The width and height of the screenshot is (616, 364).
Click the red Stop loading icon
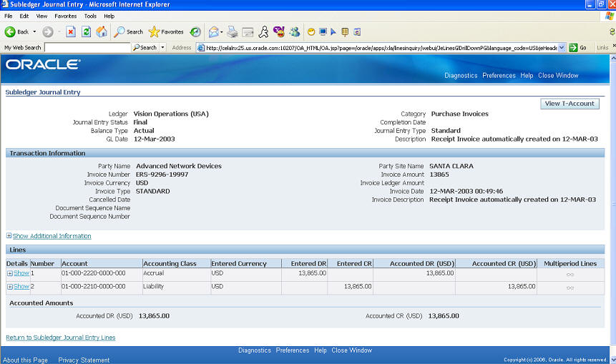tap(71, 31)
